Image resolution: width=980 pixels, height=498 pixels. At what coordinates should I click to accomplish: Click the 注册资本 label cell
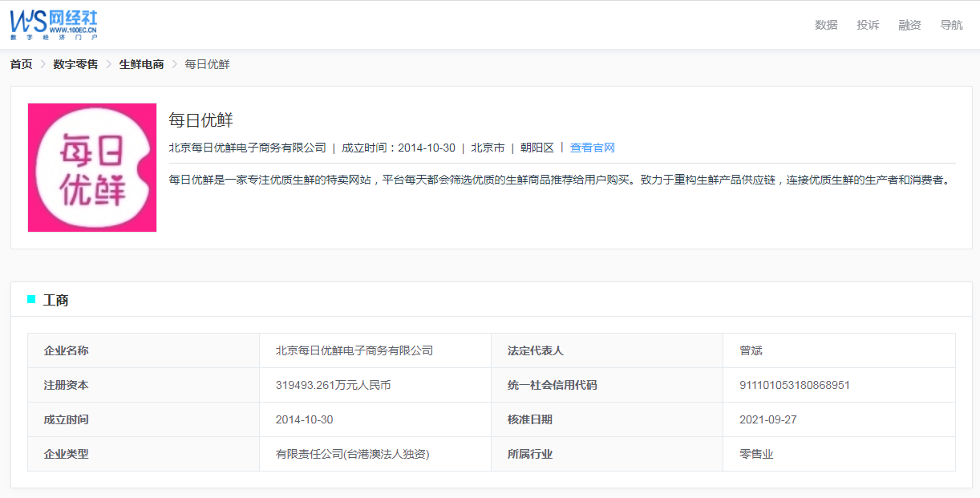[144, 385]
